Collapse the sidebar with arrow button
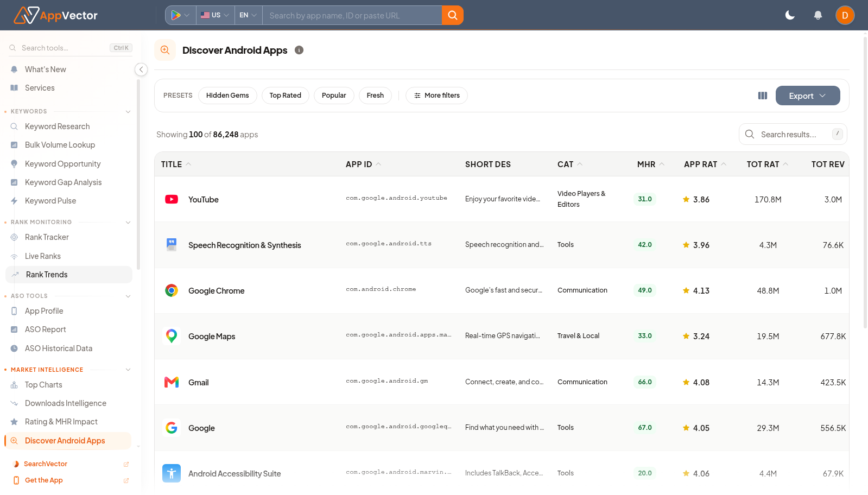Viewport: 868px width, 495px height. [x=141, y=69]
